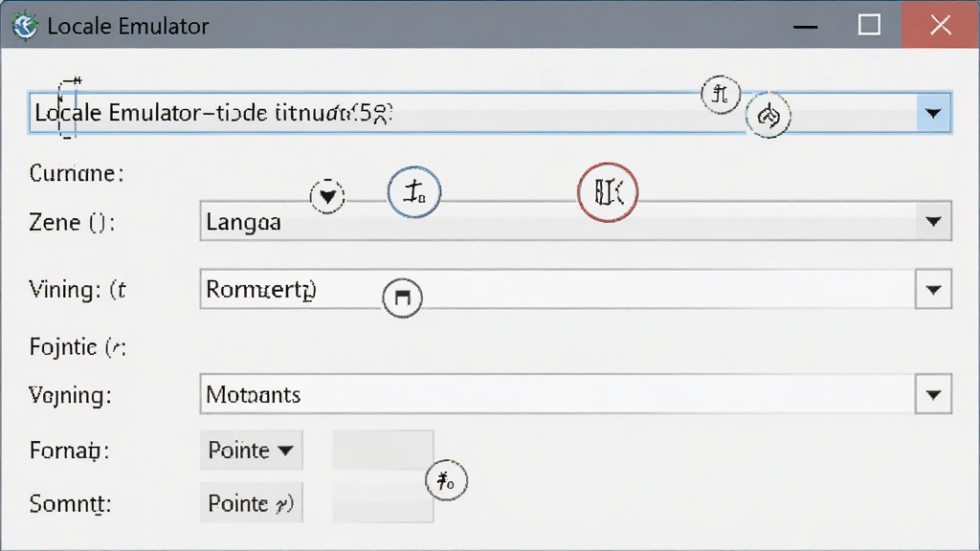The height and width of the screenshot is (551, 980).
Task: Click the Pointe button beside Somntt
Action: [252, 503]
